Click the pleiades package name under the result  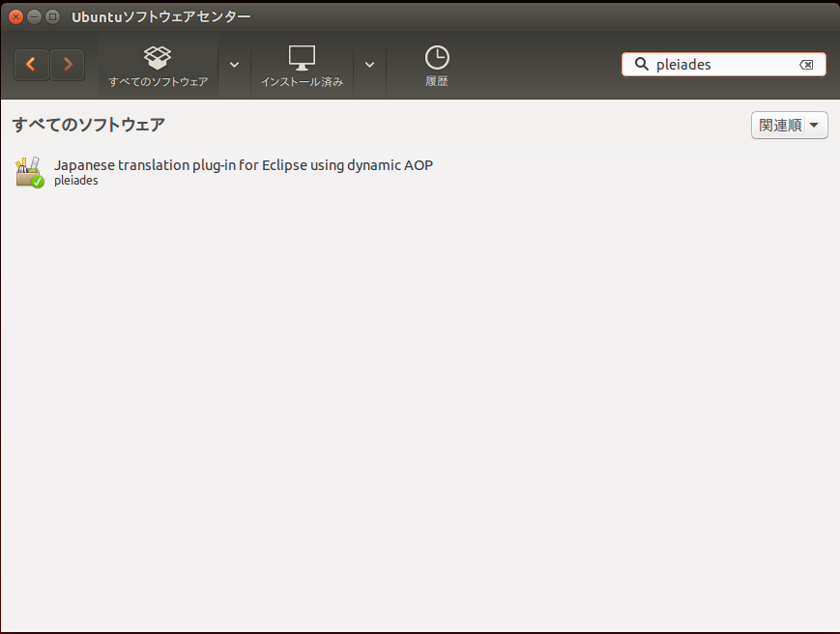pyautogui.click(x=76, y=181)
